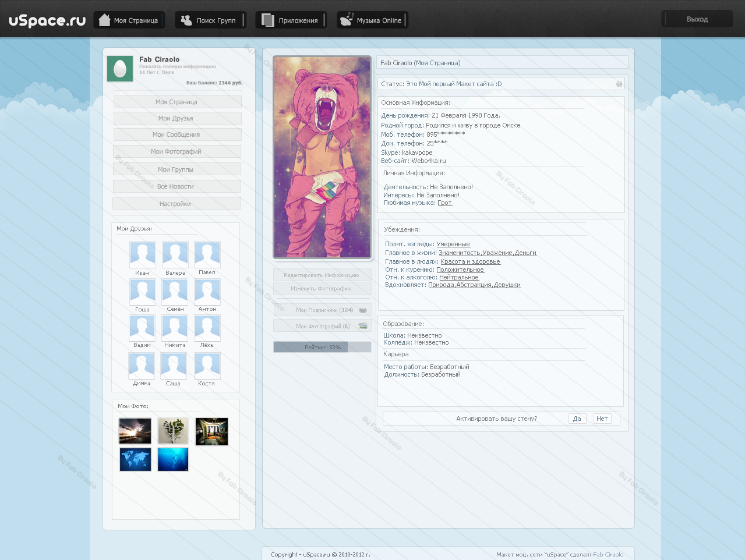
Task: Open the white tree photo thumbnail
Action: click(173, 431)
